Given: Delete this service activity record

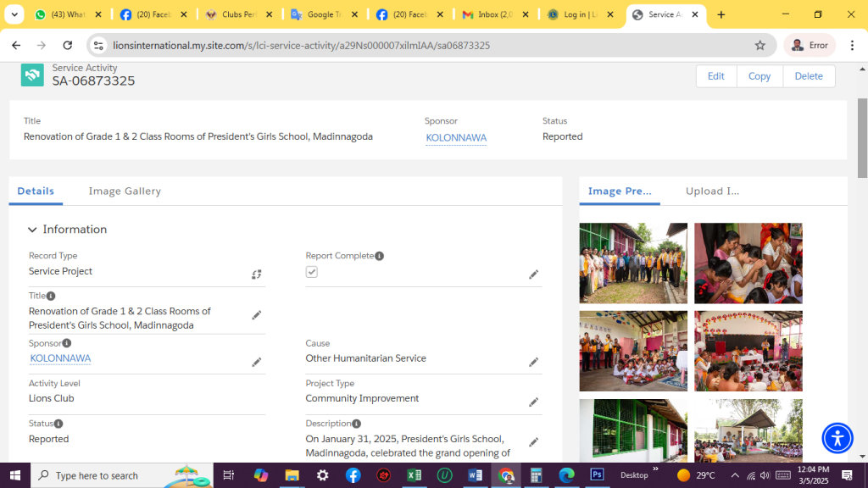Looking at the screenshot, I should pyautogui.click(x=809, y=76).
